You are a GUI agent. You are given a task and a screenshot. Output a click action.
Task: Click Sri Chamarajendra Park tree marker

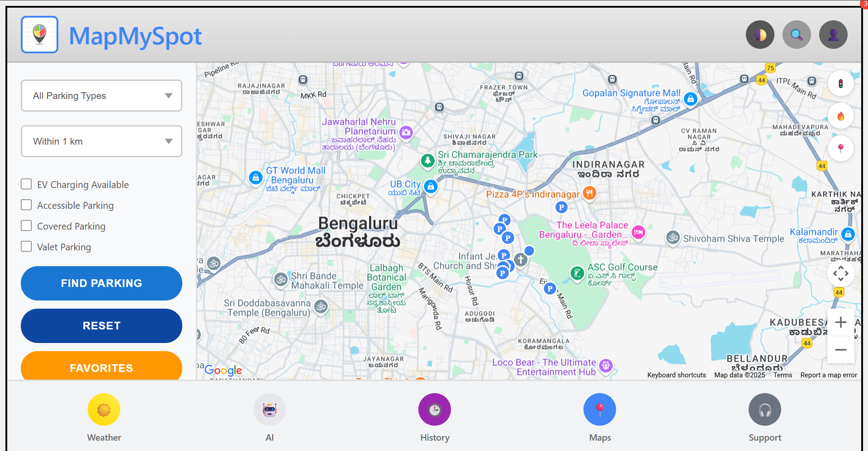[x=427, y=160]
